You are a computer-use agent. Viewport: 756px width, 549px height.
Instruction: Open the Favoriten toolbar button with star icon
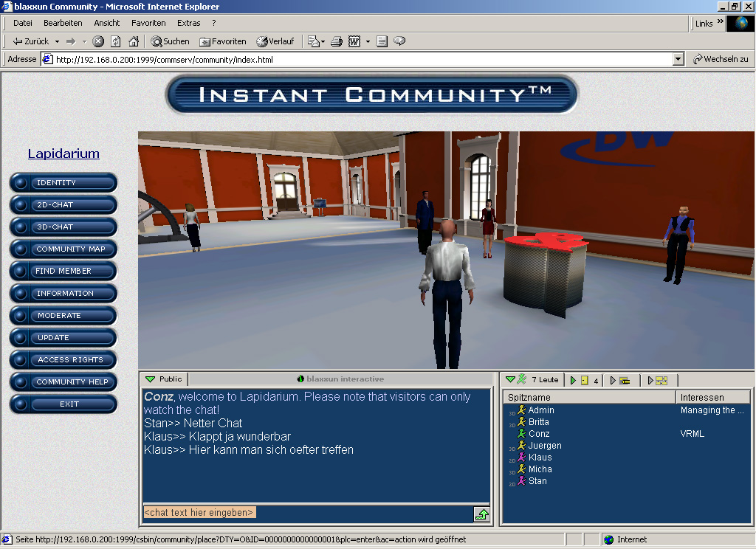pyautogui.click(x=223, y=41)
